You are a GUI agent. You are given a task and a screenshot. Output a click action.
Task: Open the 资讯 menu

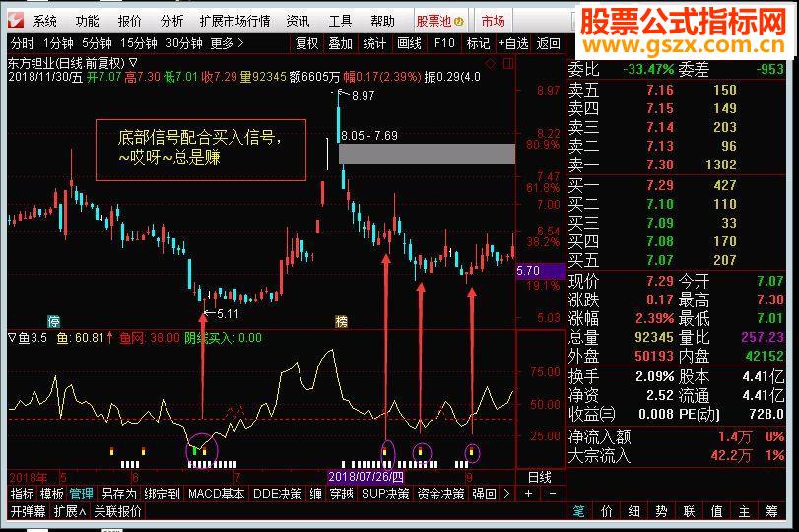pyautogui.click(x=298, y=21)
